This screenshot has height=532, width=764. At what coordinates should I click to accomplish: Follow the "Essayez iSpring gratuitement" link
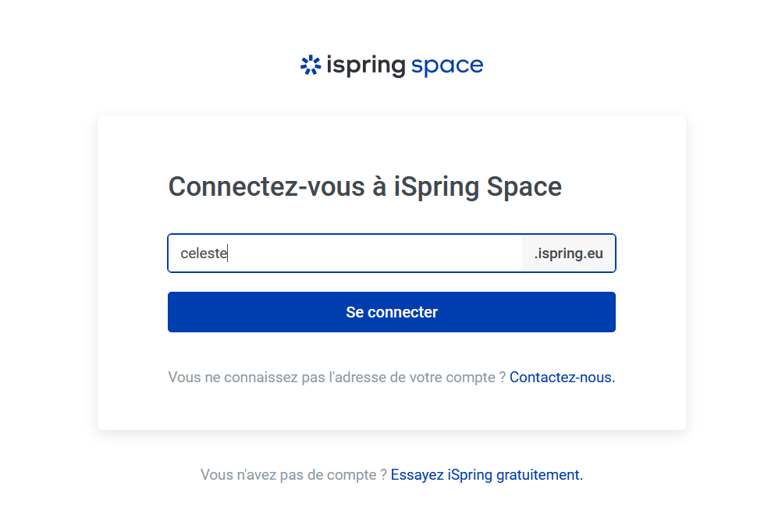click(x=486, y=474)
